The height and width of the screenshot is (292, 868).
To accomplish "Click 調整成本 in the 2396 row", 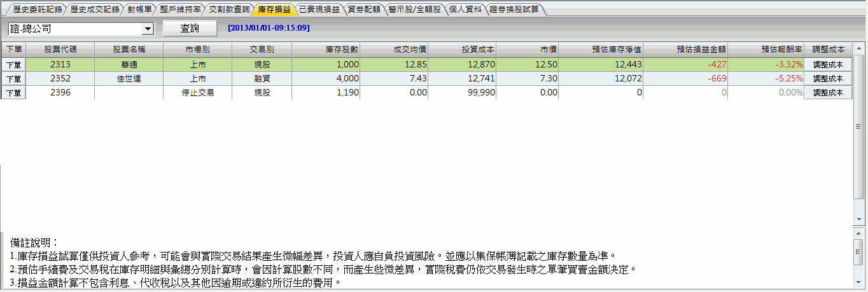I will [828, 93].
